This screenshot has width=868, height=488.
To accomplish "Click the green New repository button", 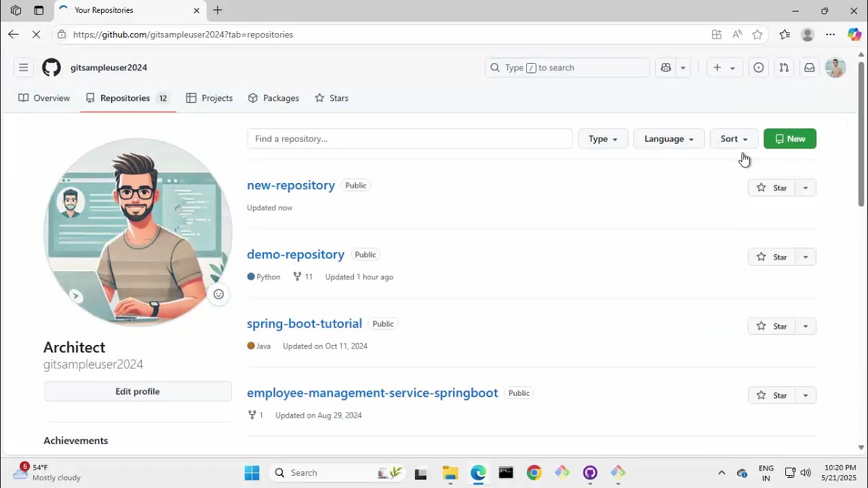I will tap(790, 139).
